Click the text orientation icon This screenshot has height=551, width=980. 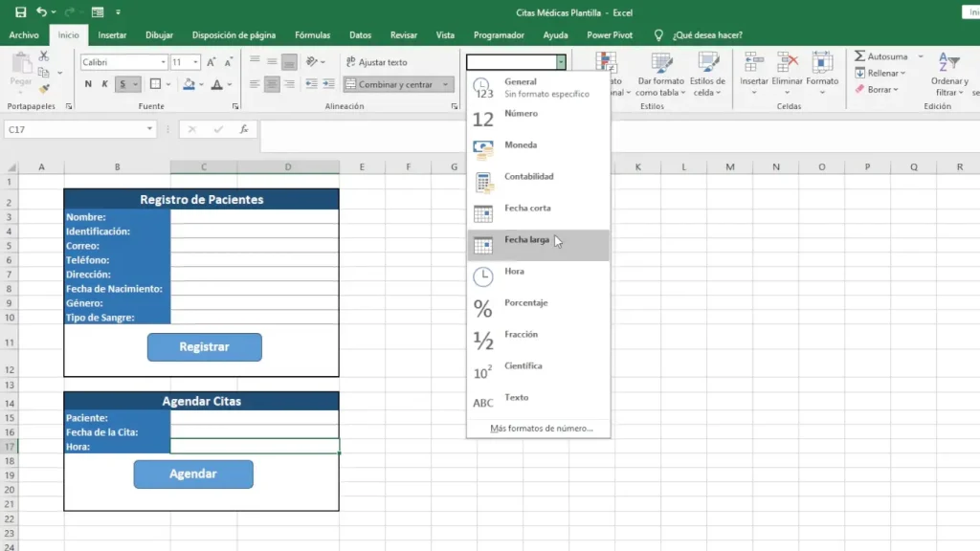coord(312,62)
